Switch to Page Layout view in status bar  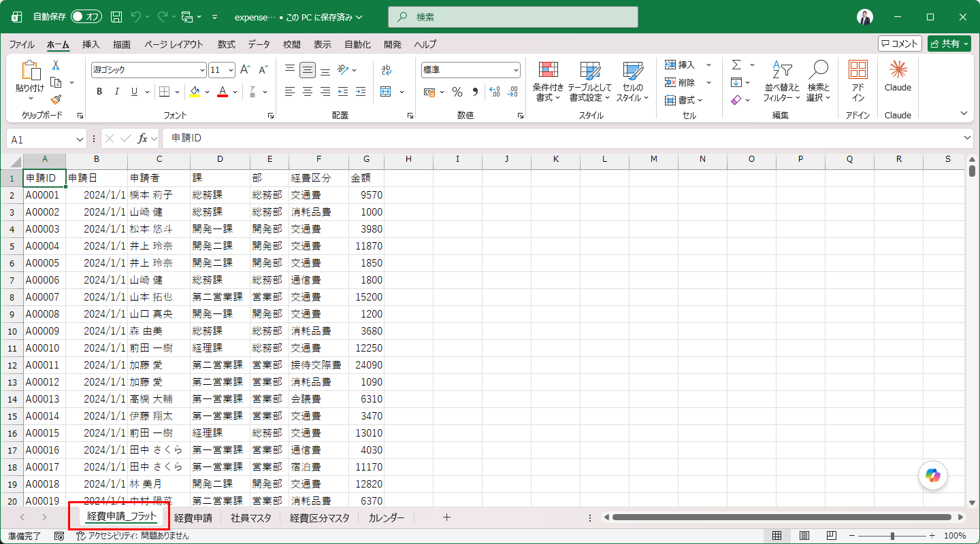[x=804, y=536]
